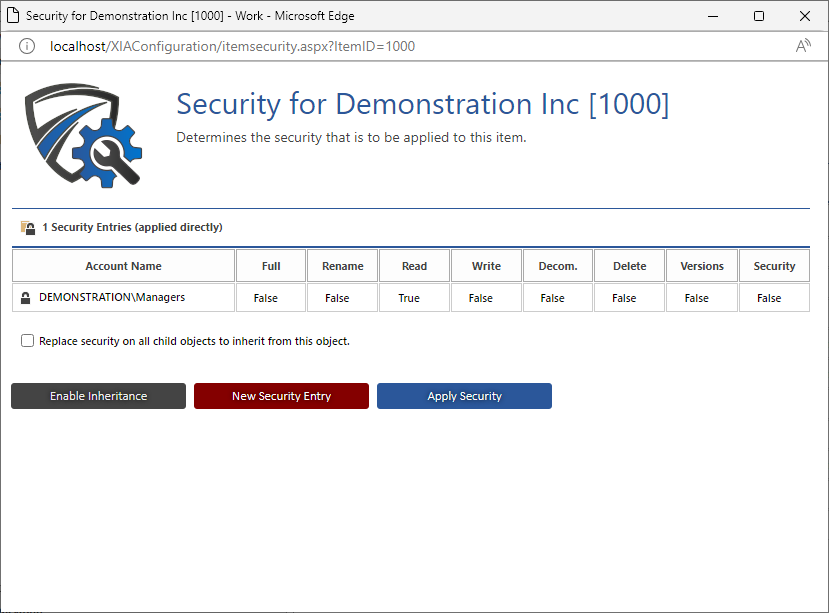
Task: Close the Security for Demonstration Inc window
Action: [805, 16]
